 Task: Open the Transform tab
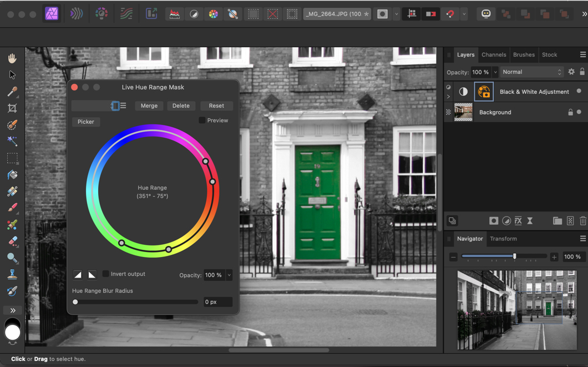click(x=503, y=239)
